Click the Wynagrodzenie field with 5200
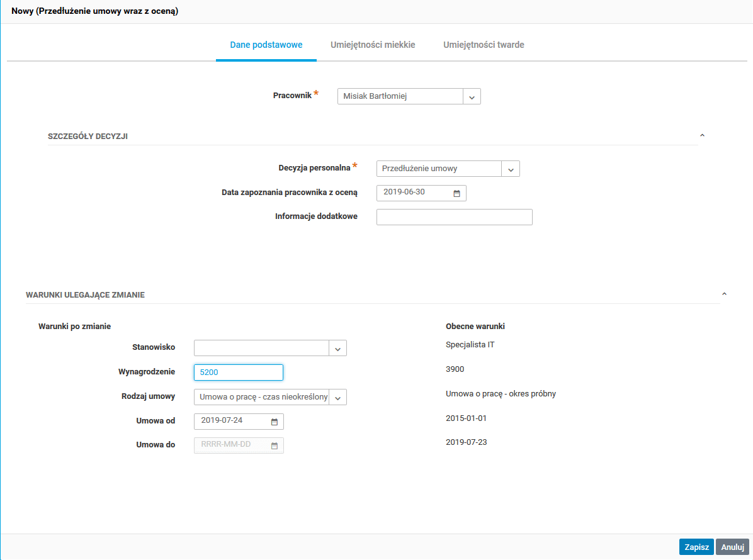 (x=239, y=372)
